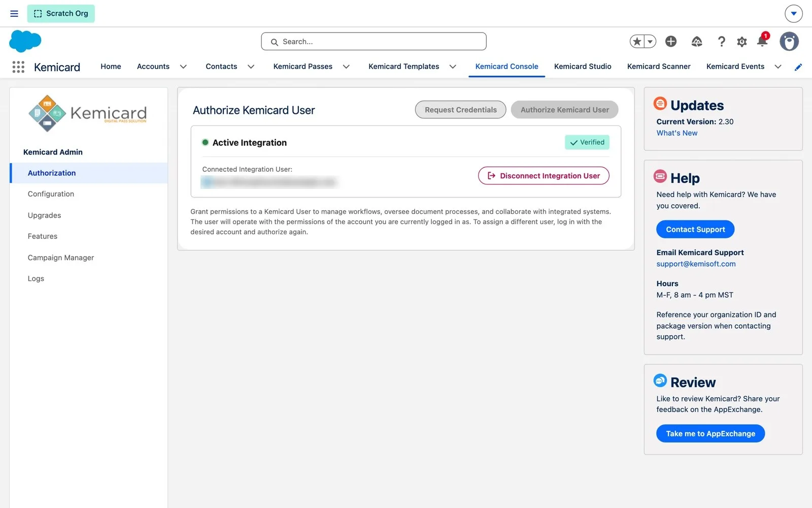Switch to the Kemicard Scanner tab

tap(659, 67)
